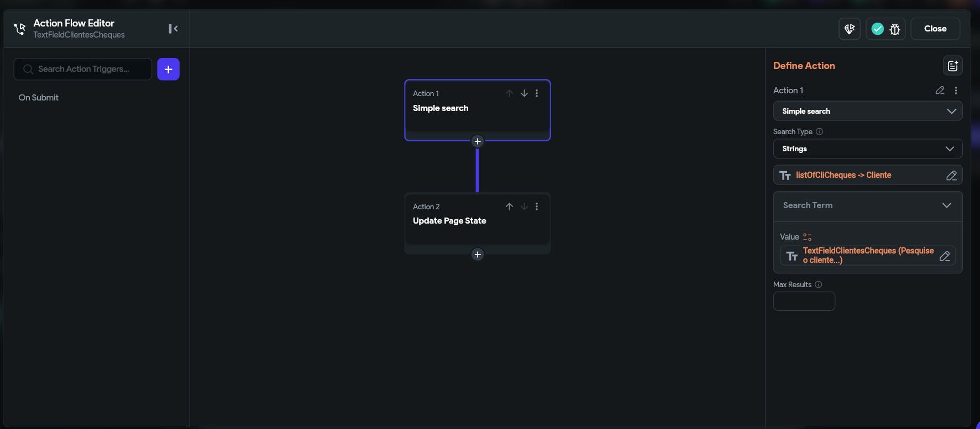This screenshot has width=980, height=429.
Task: Click the debug bug icon in header
Action: coord(895,29)
